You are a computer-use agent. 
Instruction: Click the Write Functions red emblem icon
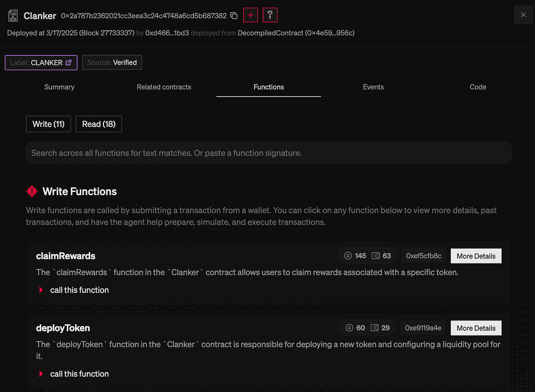(x=32, y=191)
